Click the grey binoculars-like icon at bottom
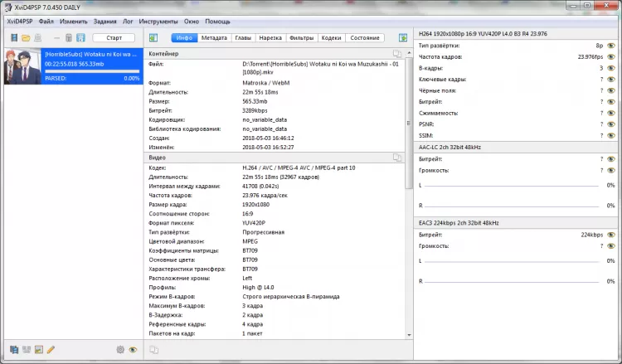This screenshot has height=364, width=622. pyautogui.click(x=27, y=349)
